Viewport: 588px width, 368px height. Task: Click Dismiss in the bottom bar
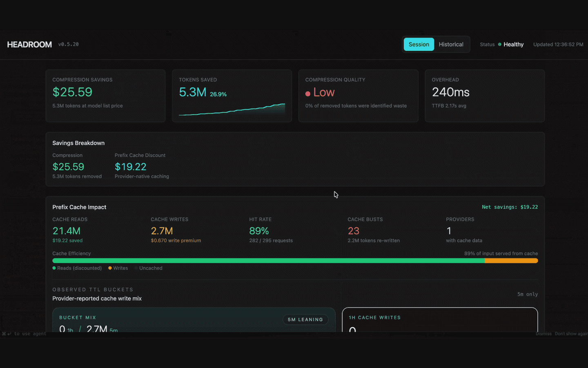tap(543, 334)
